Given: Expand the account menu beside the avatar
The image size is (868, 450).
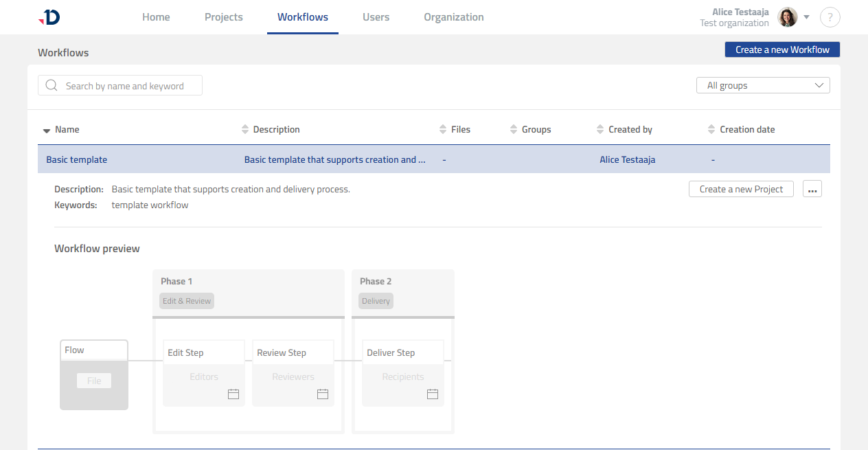Looking at the screenshot, I should tap(806, 17).
